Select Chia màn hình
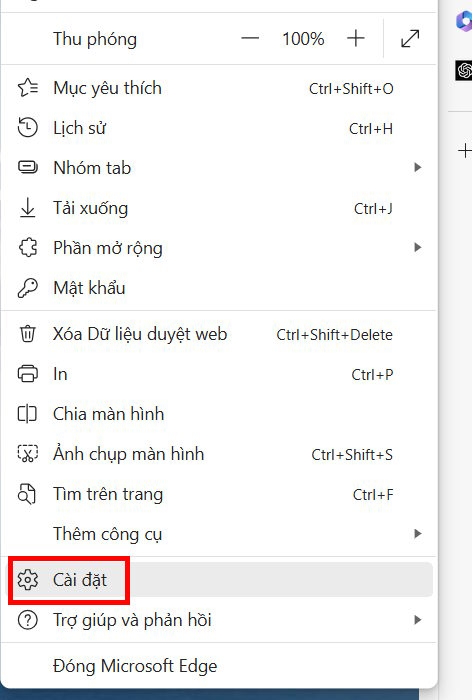Screen dimensions: 472x700 pyautogui.click(x=219, y=414)
